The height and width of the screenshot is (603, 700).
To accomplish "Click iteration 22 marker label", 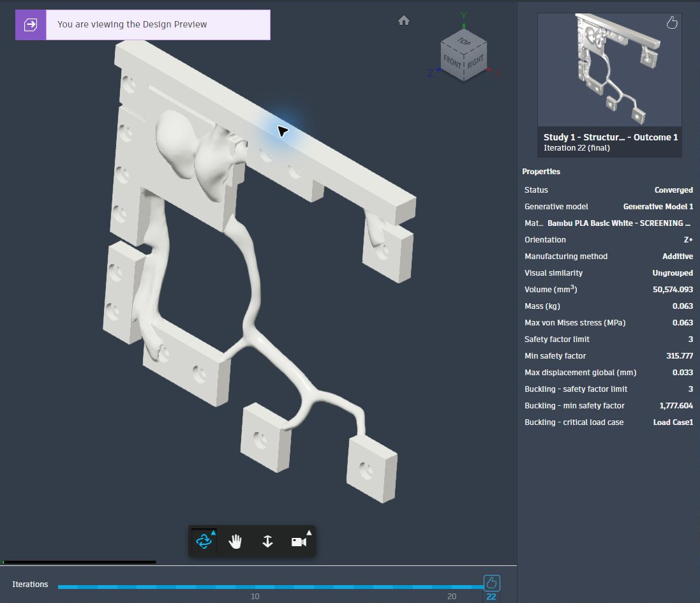I will 491,597.
